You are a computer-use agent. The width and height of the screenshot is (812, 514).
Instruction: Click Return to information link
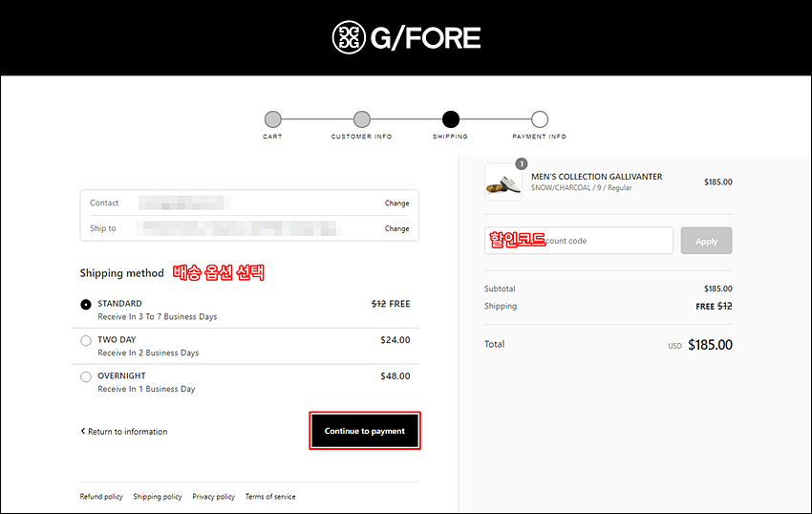(x=127, y=432)
